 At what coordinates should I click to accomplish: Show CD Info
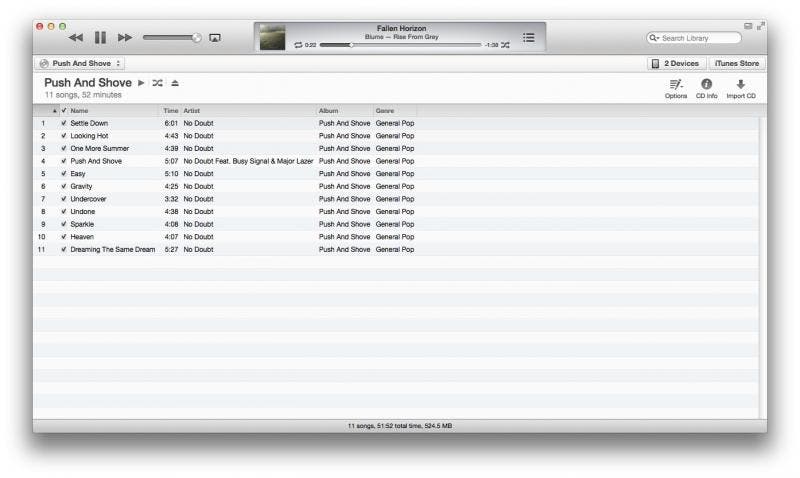707,89
